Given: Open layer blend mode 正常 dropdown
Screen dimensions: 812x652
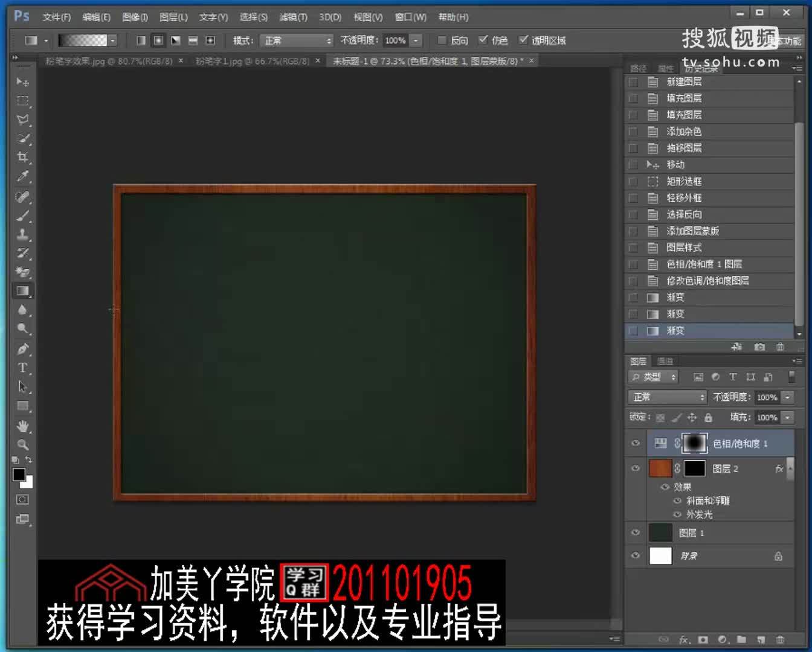Looking at the screenshot, I should coord(667,397).
